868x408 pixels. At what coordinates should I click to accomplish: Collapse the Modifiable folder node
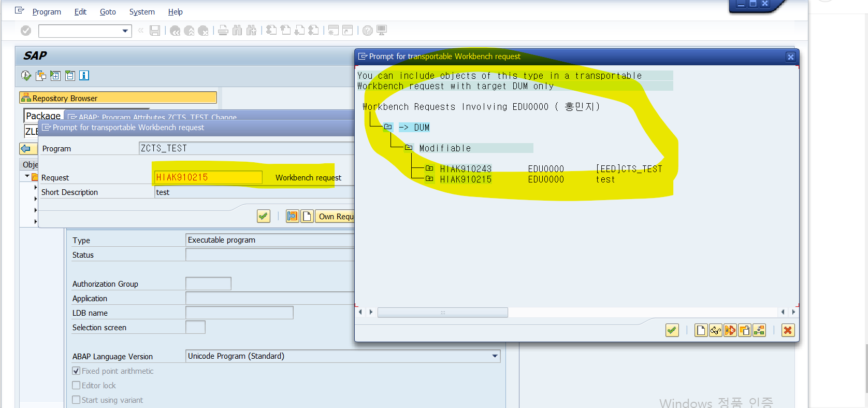(409, 148)
